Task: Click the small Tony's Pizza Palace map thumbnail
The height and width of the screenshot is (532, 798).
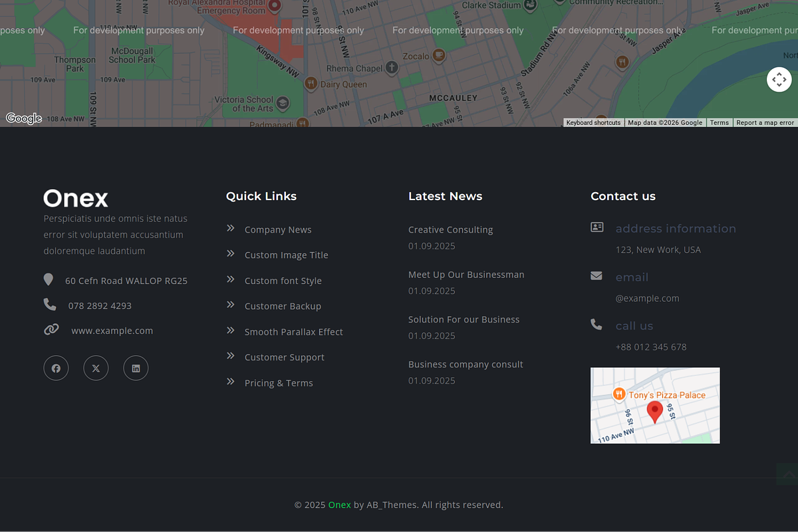Action: 655,405
